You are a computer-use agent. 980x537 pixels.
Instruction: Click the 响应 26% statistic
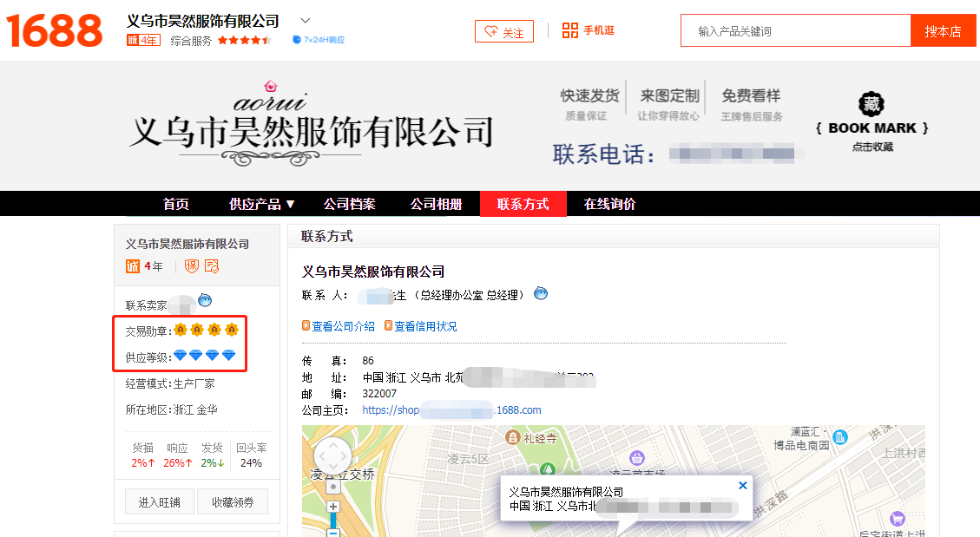(177, 455)
